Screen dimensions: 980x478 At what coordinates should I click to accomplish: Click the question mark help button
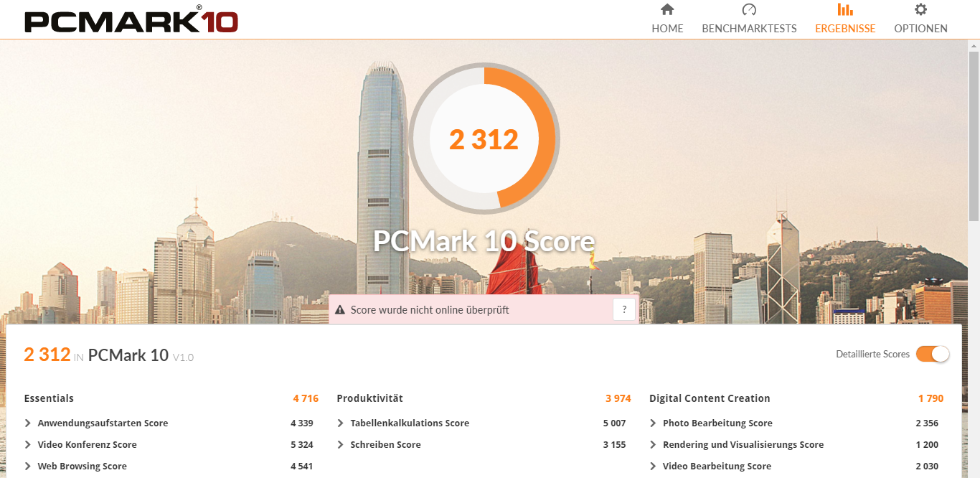624,310
